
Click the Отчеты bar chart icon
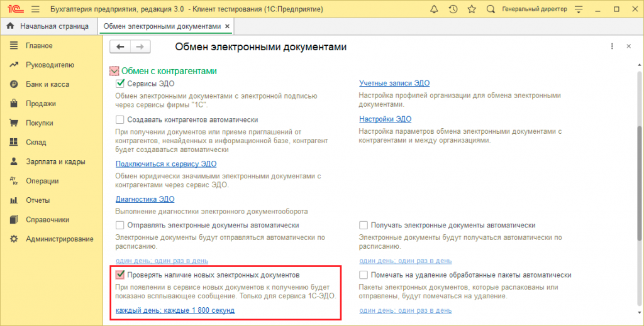pyautogui.click(x=14, y=200)
